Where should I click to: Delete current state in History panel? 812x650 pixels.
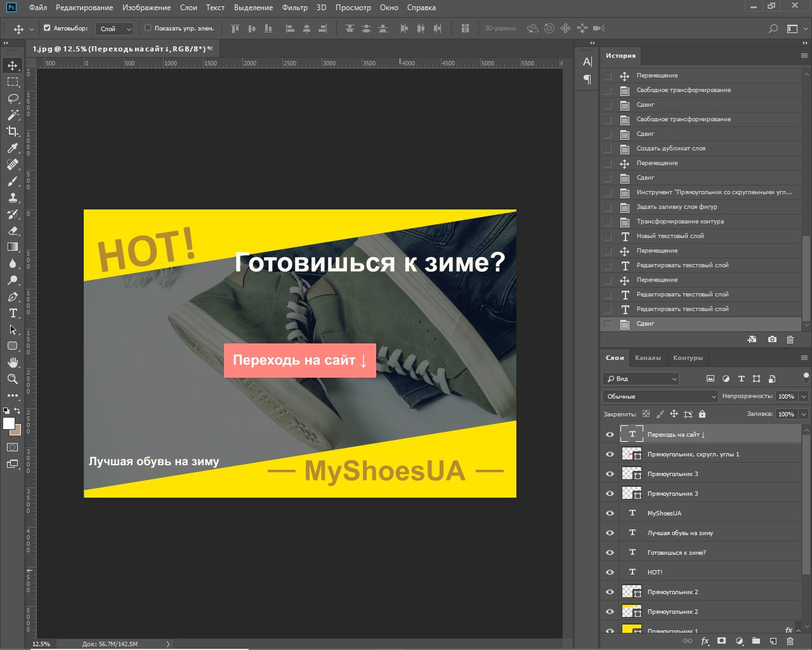[x=790, y=340]
